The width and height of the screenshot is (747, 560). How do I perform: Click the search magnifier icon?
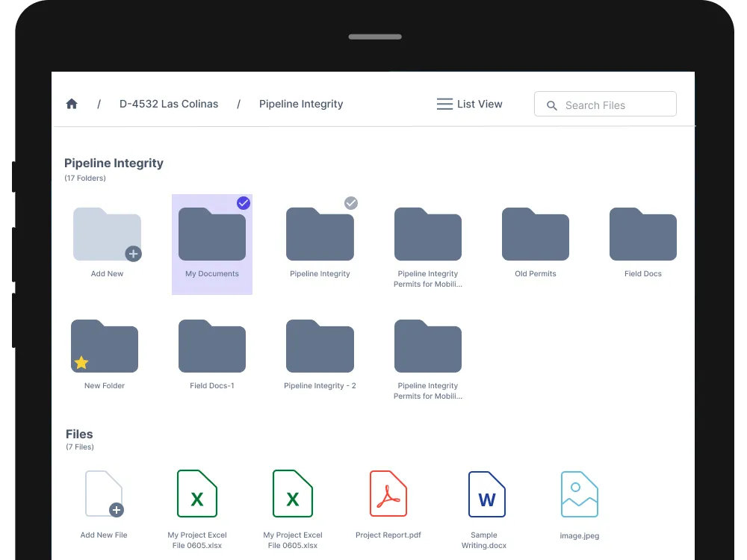(551, 105)
